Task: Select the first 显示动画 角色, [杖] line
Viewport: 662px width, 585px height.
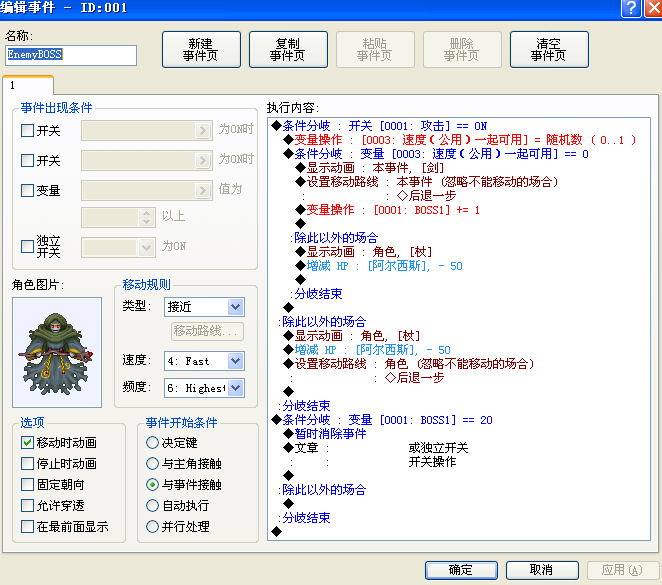Action: (x=364, y=252)
